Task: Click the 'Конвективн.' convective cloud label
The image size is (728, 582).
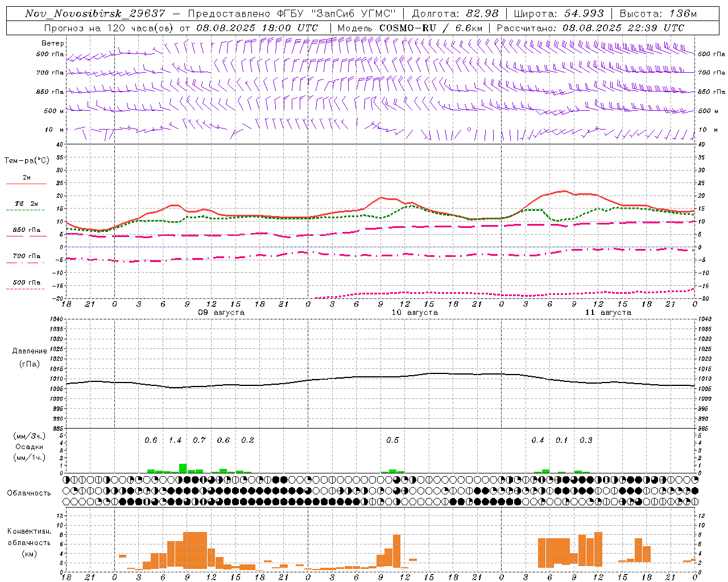Action: [x=30, y=531]
